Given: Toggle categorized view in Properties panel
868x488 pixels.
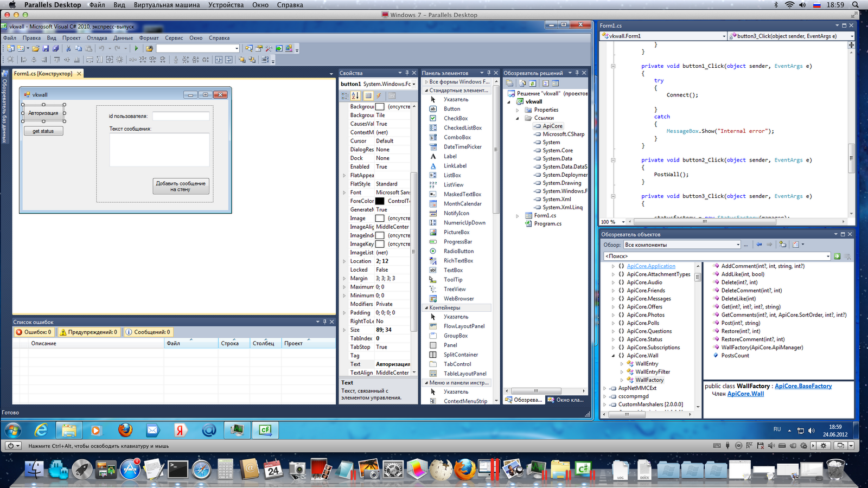Looking at the screenshot, I should coord(344,95).
